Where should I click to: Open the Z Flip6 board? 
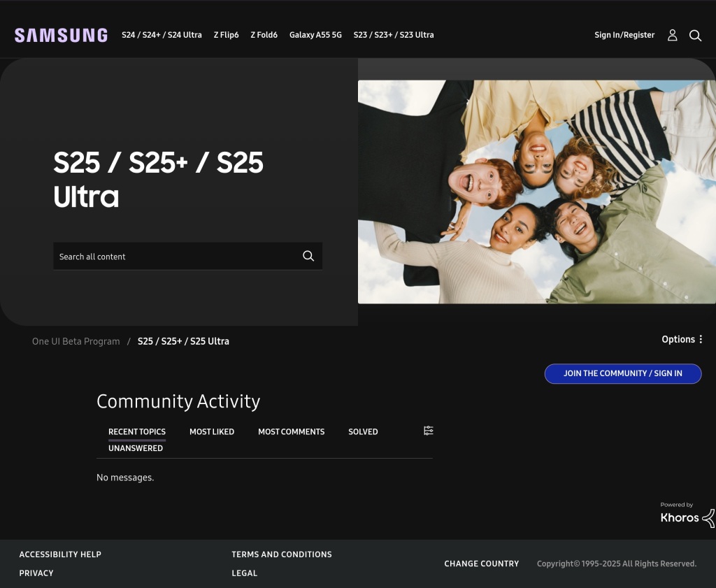226,35
